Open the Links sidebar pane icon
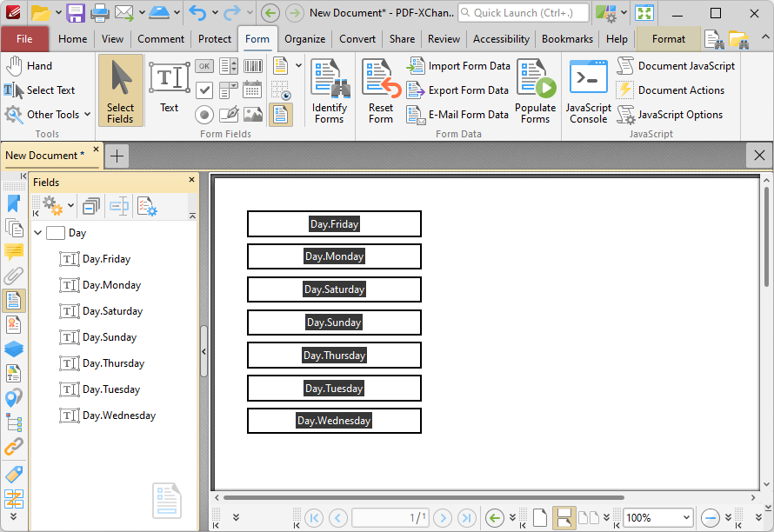774x532 pixels. (x=14, y=446)
